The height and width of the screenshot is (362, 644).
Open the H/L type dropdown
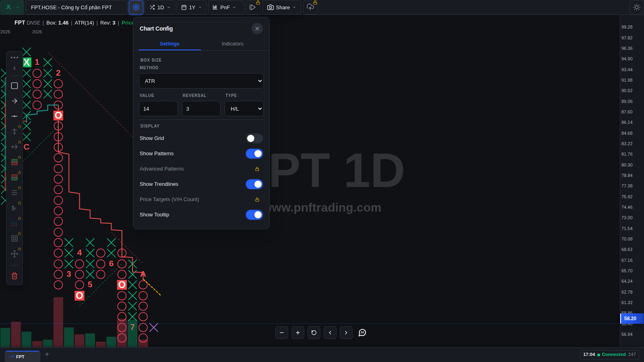click(x=244, y=109)
